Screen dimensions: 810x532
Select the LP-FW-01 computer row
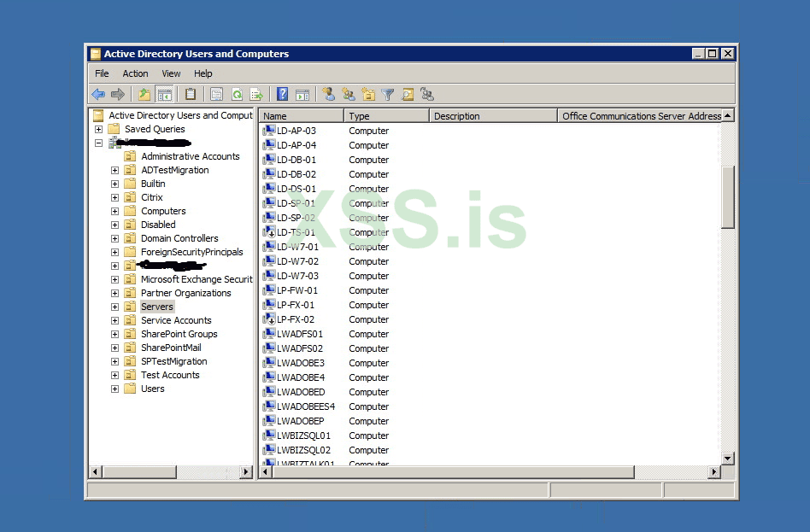297,290
